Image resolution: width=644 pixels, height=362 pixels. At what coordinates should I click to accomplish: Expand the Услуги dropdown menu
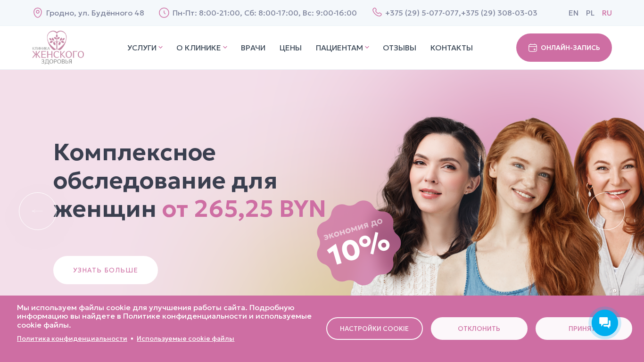pyautogui.click(x=145, y=48)
